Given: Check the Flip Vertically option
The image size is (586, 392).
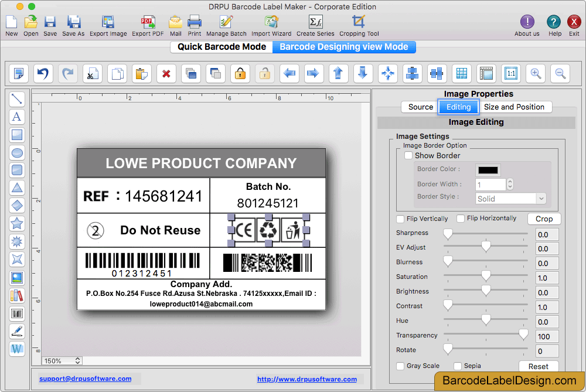Looking at the screenshot, I should [400, 219].
